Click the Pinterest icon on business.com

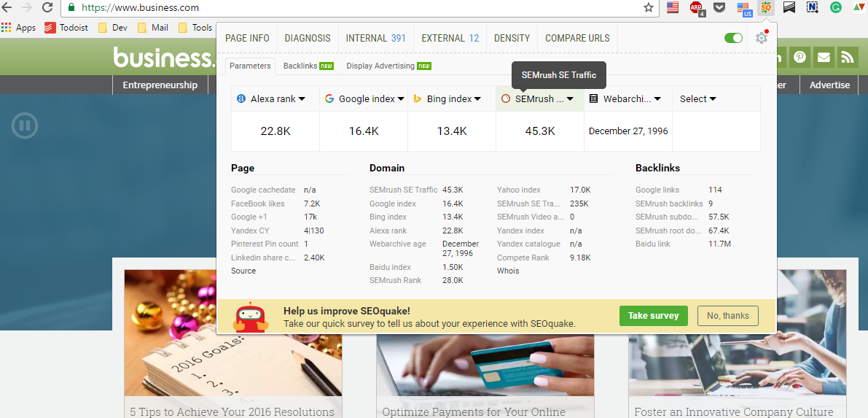[x=800, y=57]
